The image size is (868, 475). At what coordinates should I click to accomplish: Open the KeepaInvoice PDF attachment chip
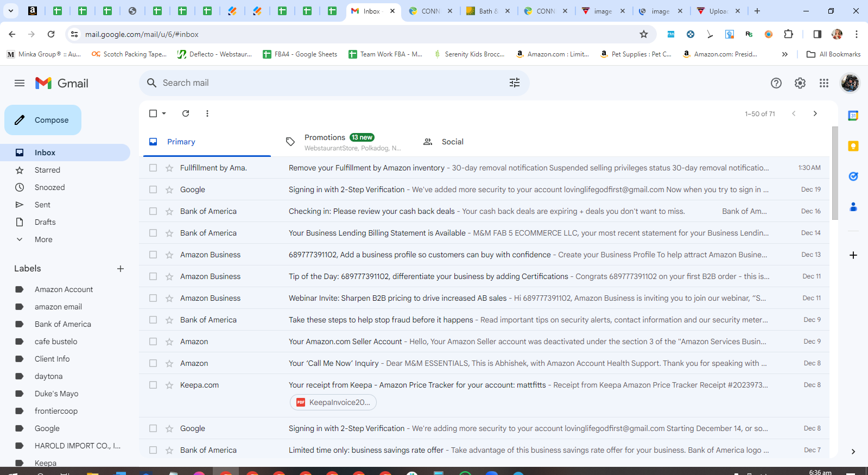pyautogui.click(x=333, y=402)
